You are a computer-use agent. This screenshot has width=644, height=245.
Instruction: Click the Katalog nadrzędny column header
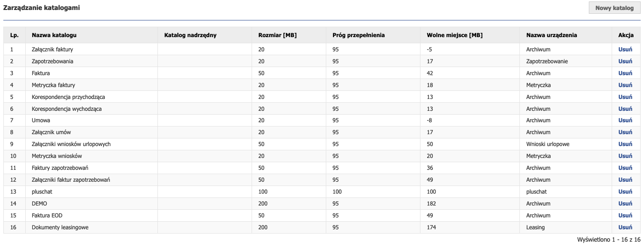pyautogui.click(x=190, y=35)
